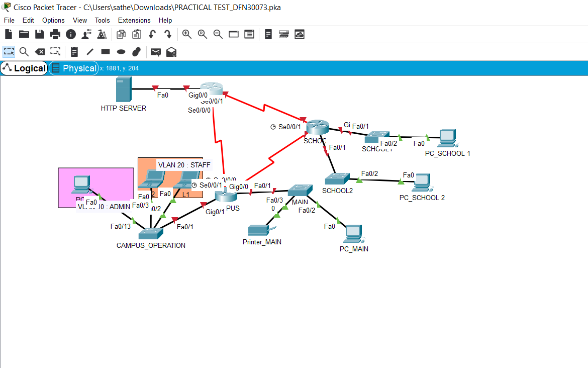
Task: Click the Undo toolbar button
Action: 152,34
